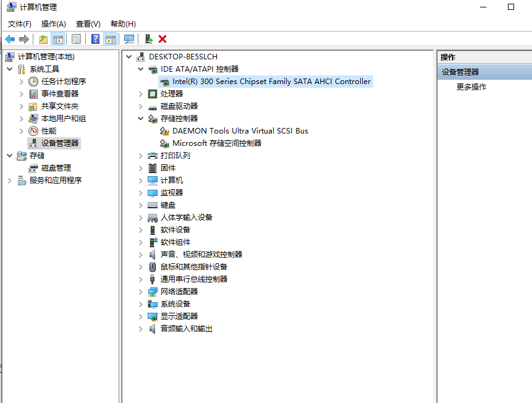Expand 服务和应用程序 in the left tree
532x403 pixels.
tap(9, 180)
